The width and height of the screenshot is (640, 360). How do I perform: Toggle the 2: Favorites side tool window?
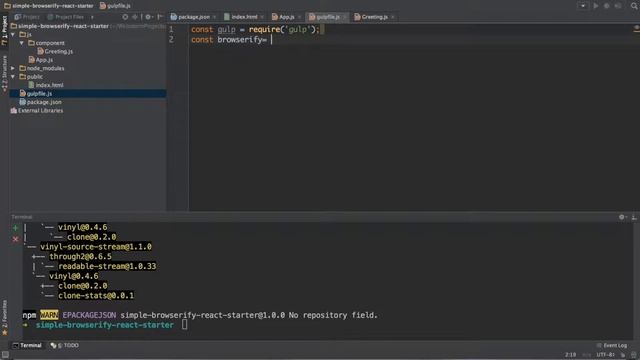4,318
